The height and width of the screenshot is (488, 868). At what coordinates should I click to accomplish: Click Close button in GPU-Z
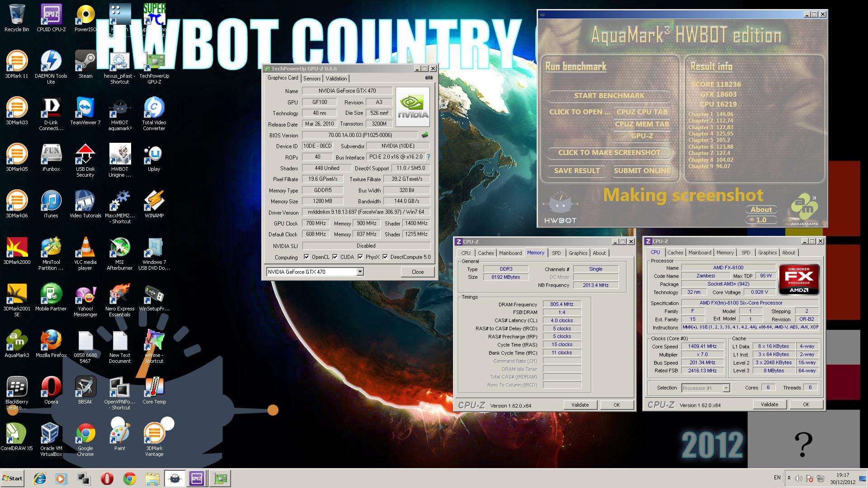418,272
